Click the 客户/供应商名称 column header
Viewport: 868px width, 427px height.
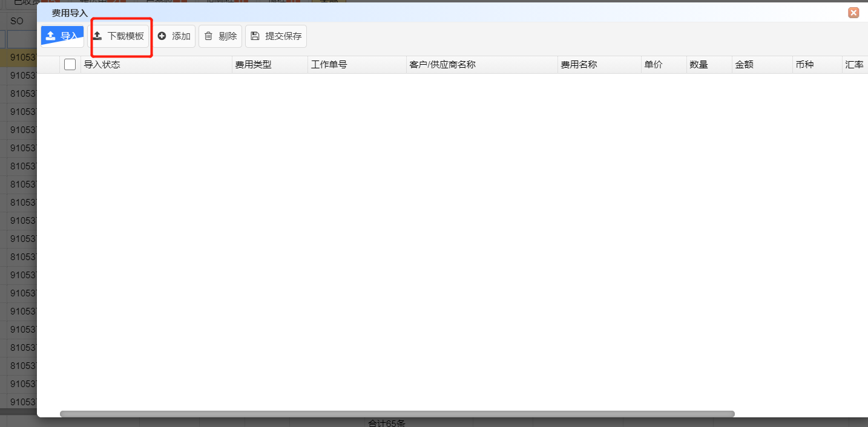(x=482, y=65)
